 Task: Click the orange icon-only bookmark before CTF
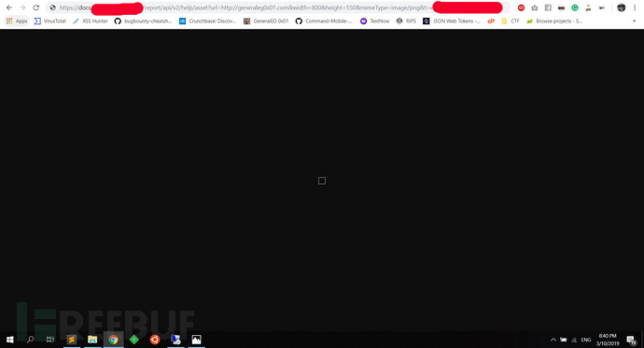(x=491, y=21)
